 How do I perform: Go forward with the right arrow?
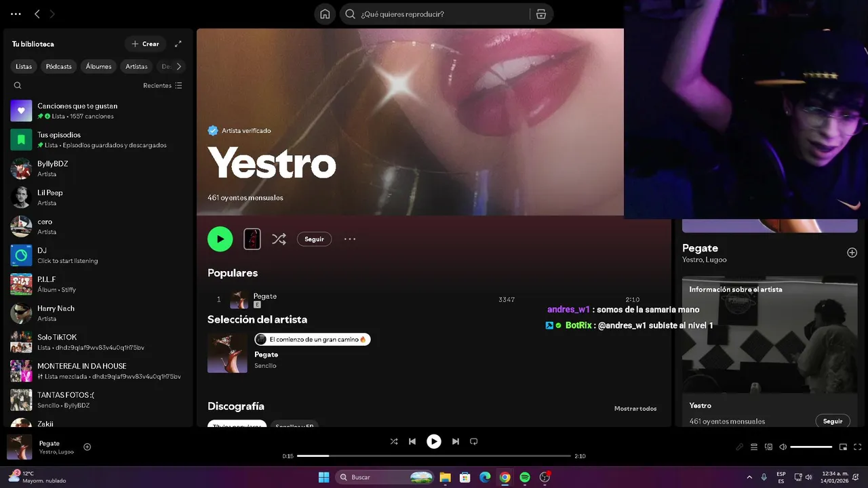pyautogui.click(x=52, y=14)
